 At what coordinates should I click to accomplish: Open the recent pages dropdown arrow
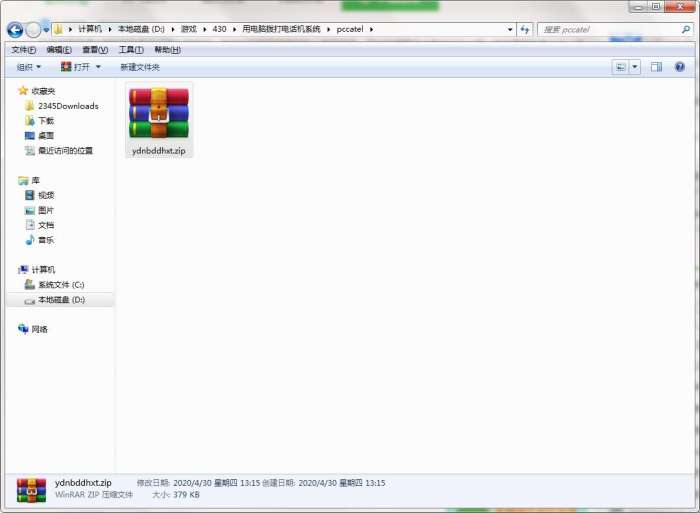tap(46, 30)
